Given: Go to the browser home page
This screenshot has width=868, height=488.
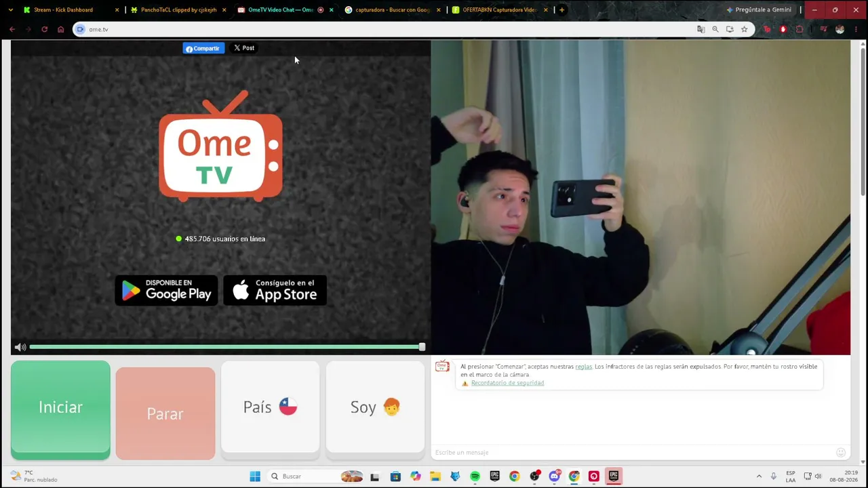Looking at the screenshot, I should point(61,29).
